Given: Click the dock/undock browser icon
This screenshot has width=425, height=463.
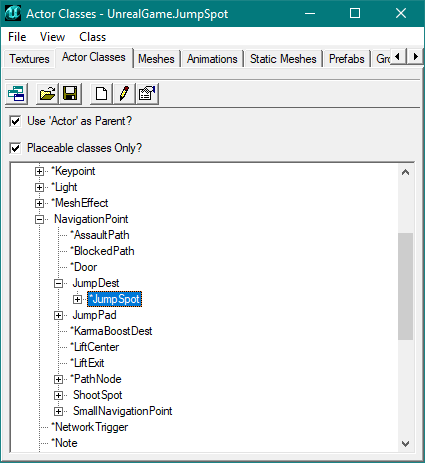Looking at the screenshot, I should tap(16, 94).
